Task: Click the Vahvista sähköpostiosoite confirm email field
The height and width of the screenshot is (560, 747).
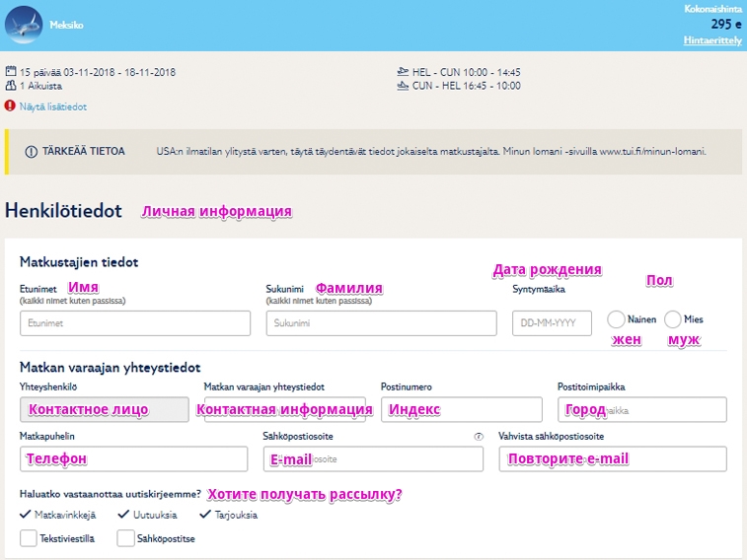Action: [x=613, y=459]
